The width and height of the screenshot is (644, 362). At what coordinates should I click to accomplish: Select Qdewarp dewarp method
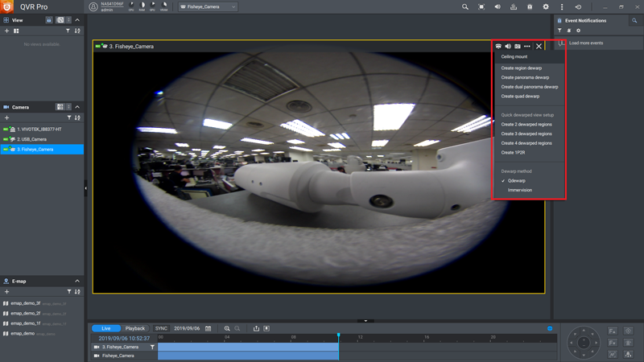516,181
